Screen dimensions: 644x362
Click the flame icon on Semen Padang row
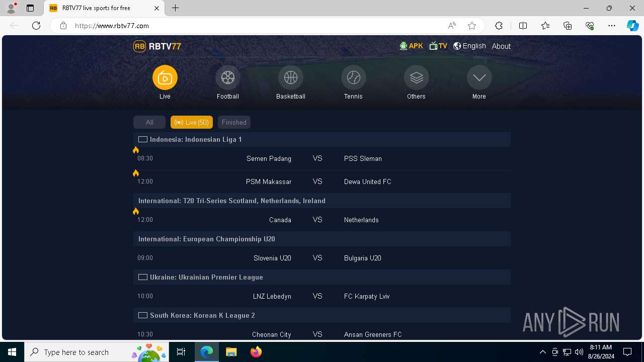(x=136, y=150)
